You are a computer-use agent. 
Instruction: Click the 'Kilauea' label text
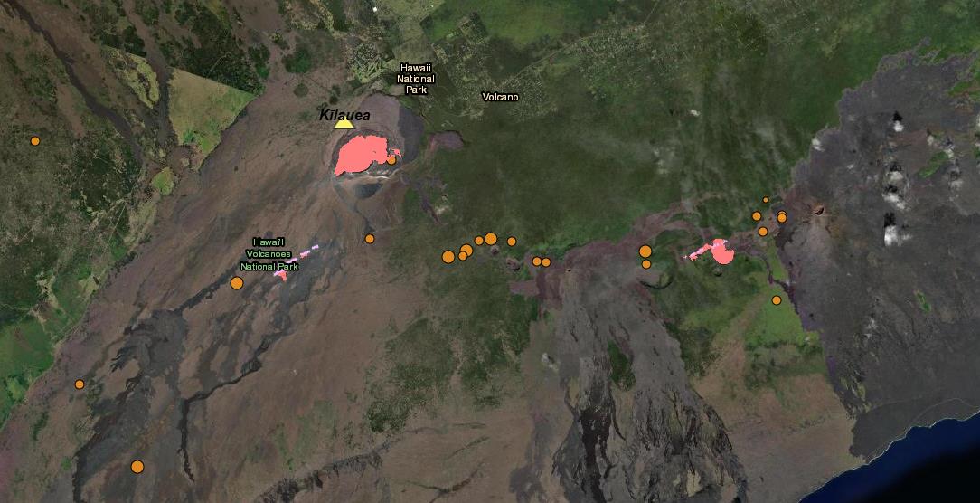344,115
